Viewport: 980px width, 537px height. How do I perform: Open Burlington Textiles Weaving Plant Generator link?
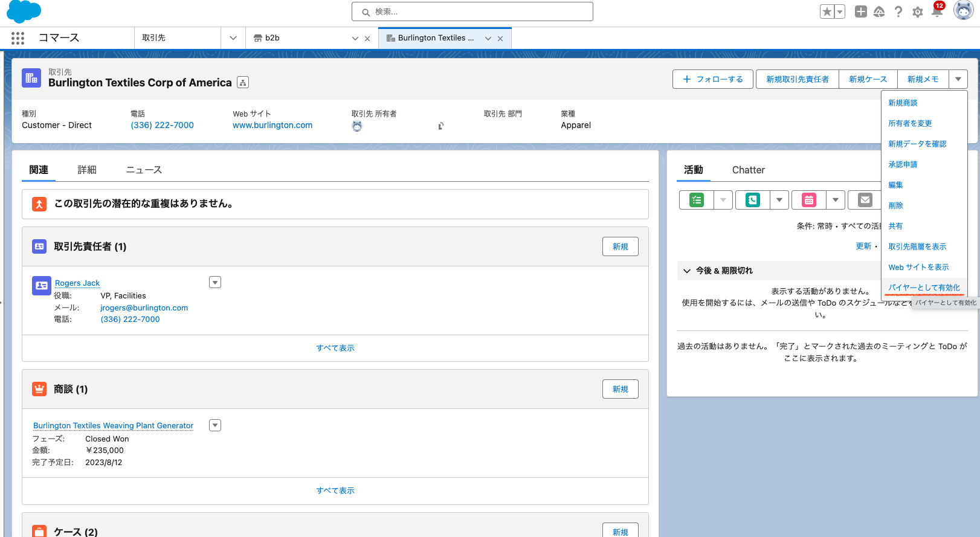point(114,425)
